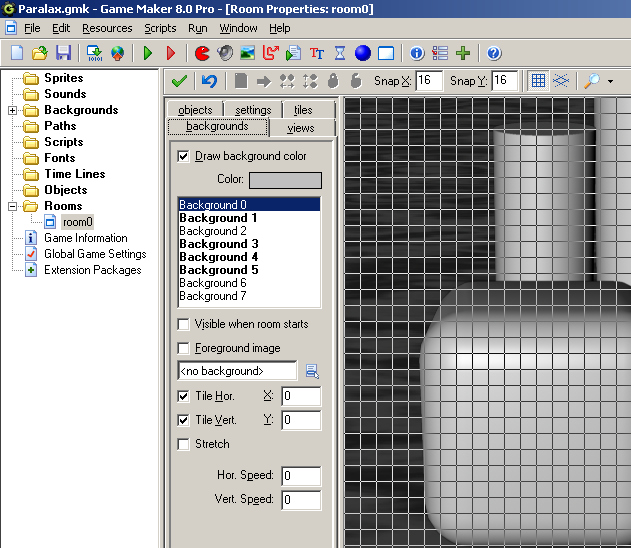The height and width of the screenshot is (548, 631).
Task: Save the file using floppy disk icon
Action: pyautogui.click(x=63, y=53)
